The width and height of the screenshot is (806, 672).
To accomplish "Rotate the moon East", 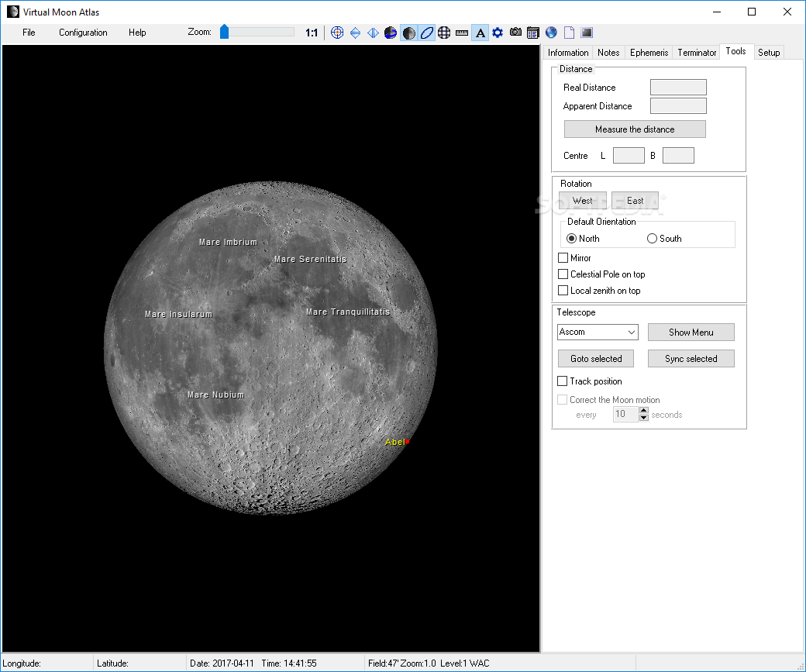I will (635, 201).
